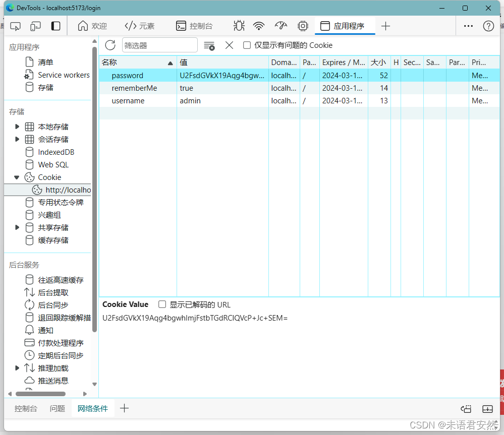Open the DevTools settings gear icon

(x=303, y=26)
